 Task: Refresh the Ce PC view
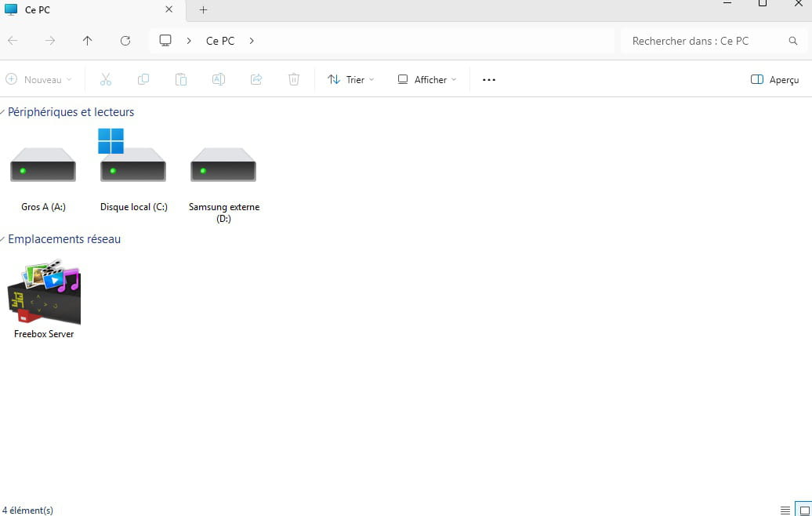tap(125, 41)
